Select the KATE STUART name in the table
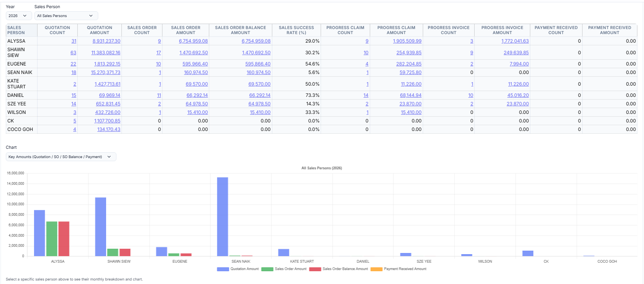The image size is (644, 284). (x=16, y=84)
